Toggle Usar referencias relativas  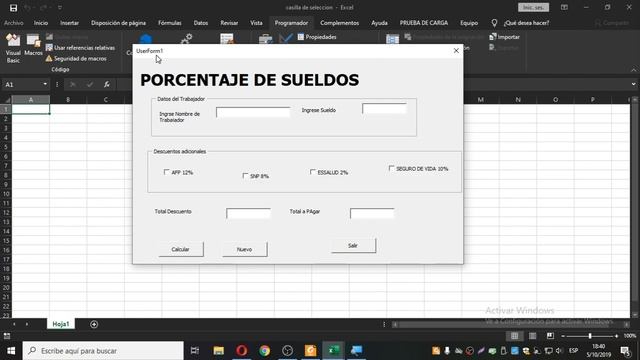point(80,48)
